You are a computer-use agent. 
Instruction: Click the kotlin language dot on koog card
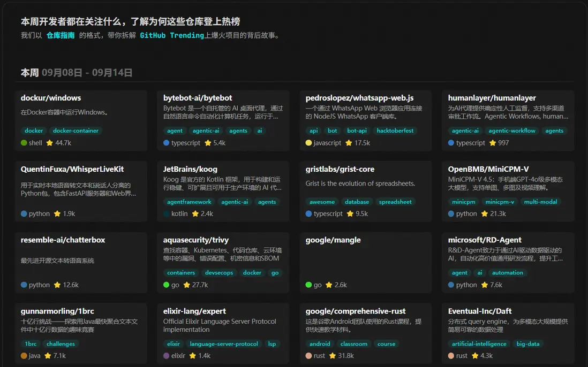[x=167, y=213]
